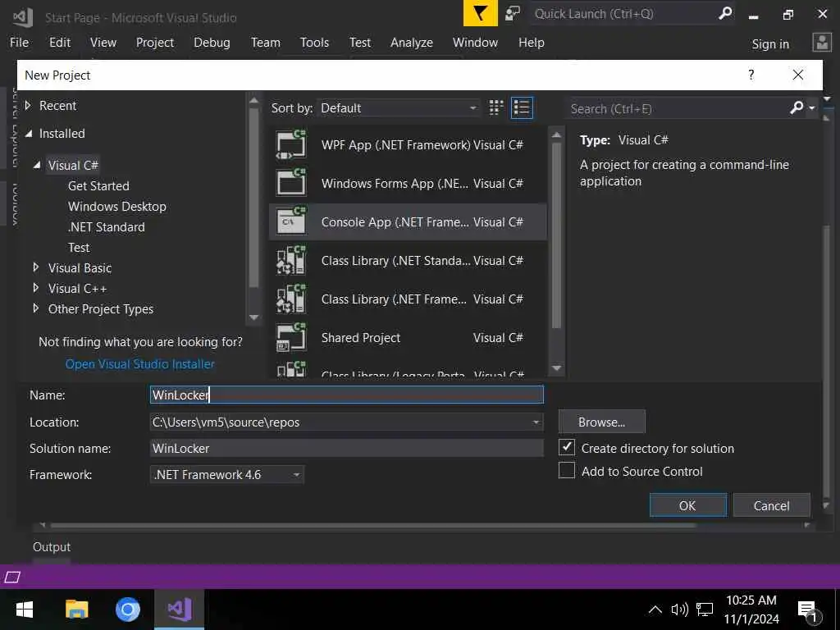Uncheck Create directory for solution
The image size is (840, 630).
566,447
